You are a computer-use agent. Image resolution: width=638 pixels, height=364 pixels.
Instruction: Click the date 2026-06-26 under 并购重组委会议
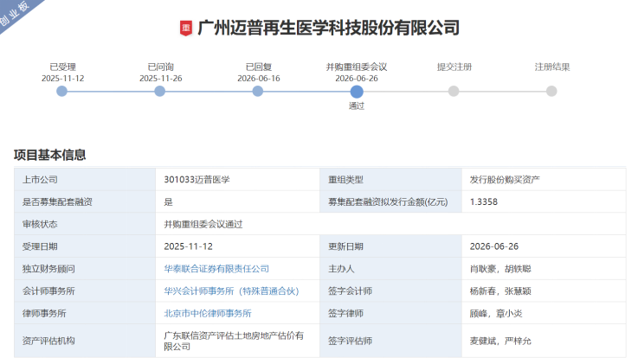click(357, 79)
